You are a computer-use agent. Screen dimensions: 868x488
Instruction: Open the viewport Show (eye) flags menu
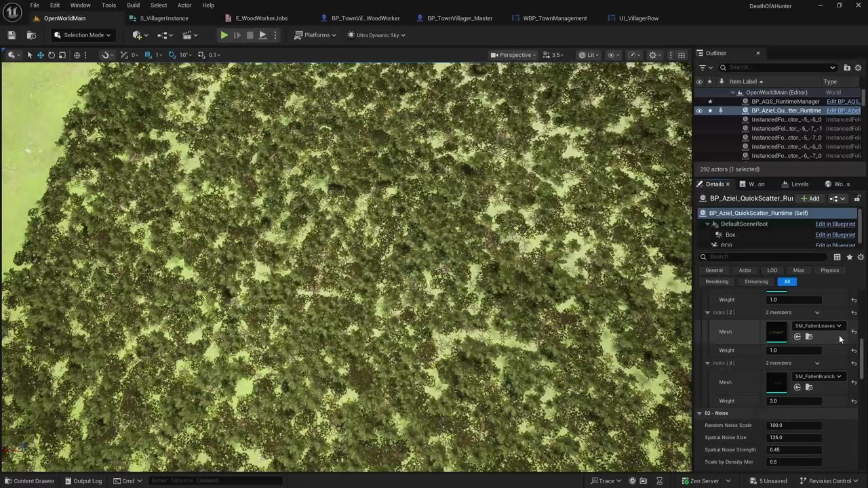tap(613, 55)
